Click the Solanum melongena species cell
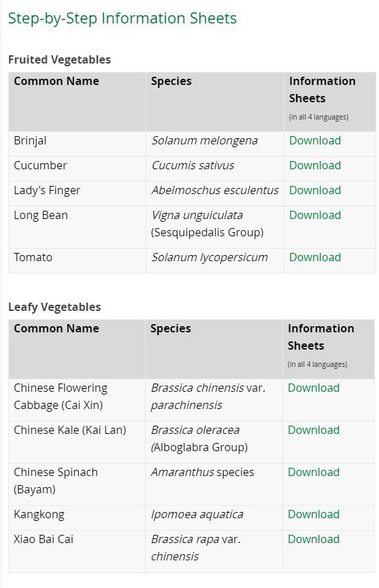This screenshot has height=588, width=379. 215,144
